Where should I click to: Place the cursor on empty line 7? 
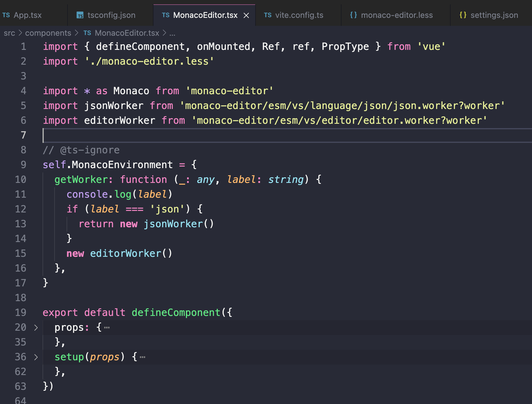[x=92, y=135]
